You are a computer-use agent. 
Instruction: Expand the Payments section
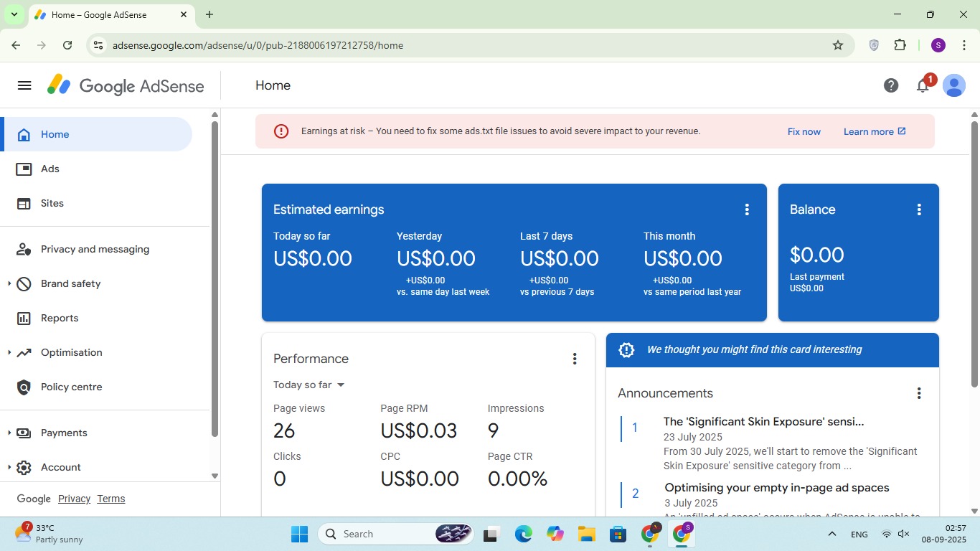9,433
